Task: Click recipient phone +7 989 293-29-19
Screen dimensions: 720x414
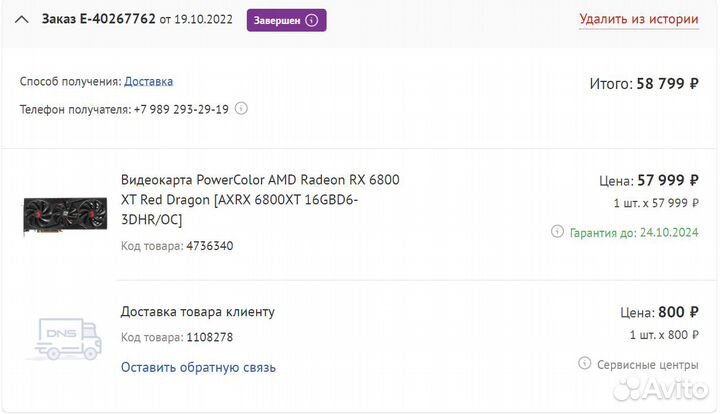Action: 181,109
